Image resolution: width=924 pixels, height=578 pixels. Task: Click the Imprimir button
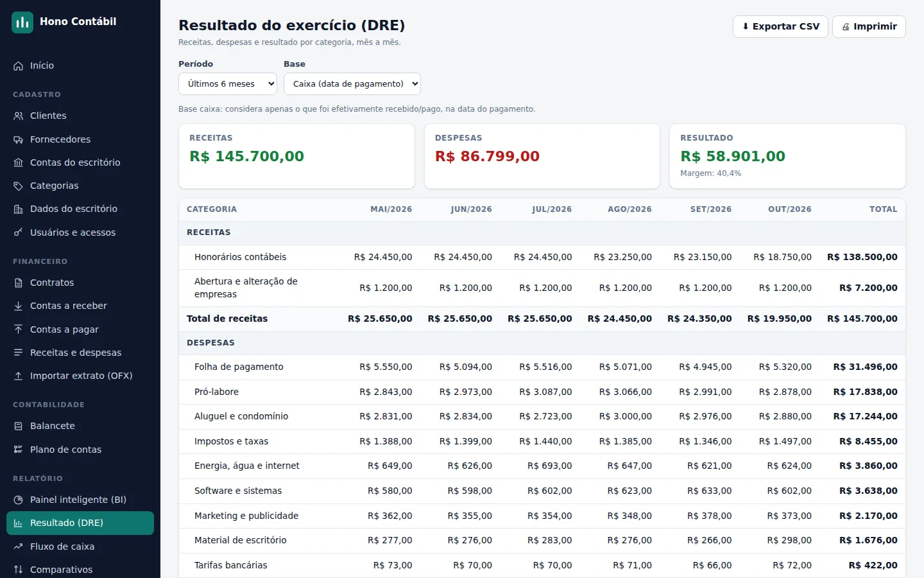click(x=869, y=26)
